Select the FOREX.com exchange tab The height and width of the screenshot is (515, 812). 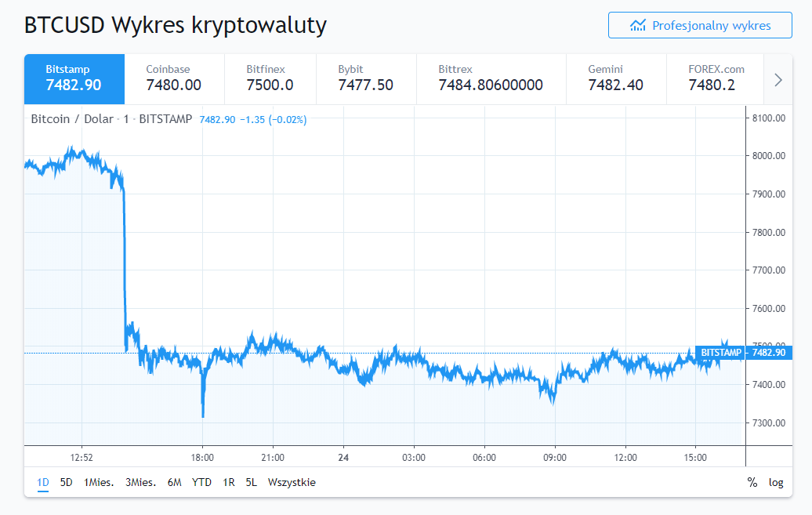(x=715, y=79)
